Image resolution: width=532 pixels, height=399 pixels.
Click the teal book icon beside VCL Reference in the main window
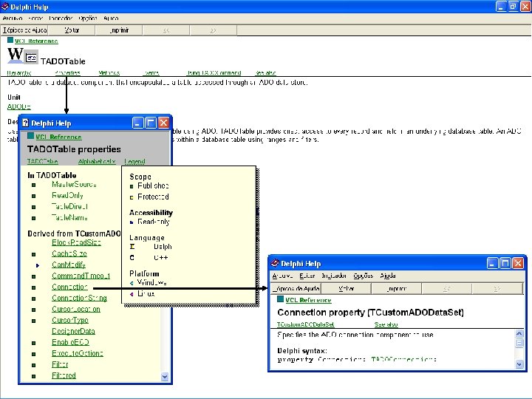[x=10, y=41]
